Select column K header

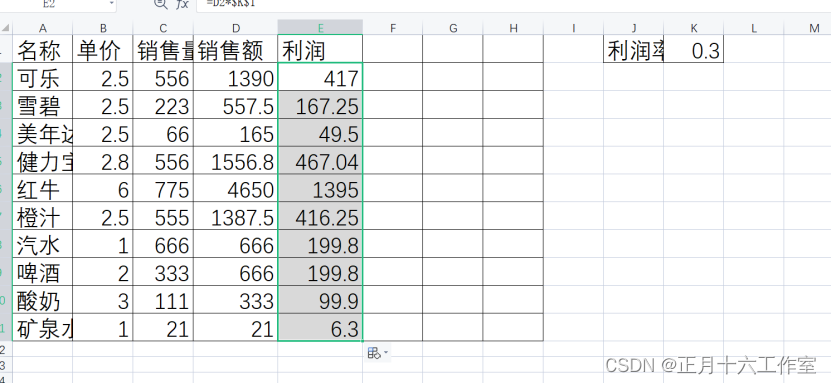click(694, 28)
